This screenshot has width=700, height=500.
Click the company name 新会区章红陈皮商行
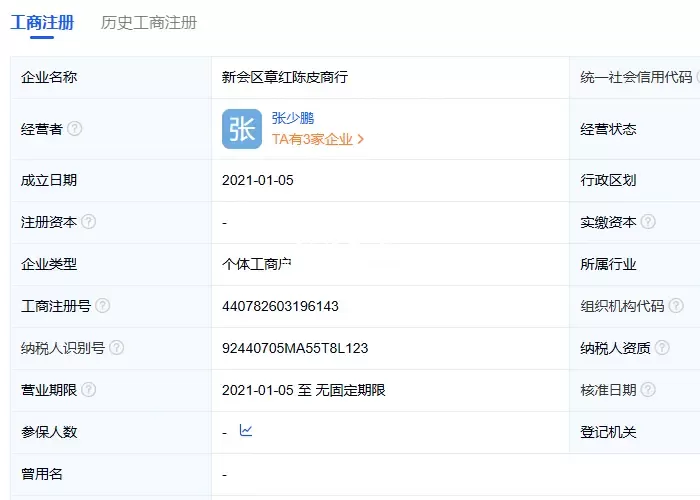click(x=284, y=77)
